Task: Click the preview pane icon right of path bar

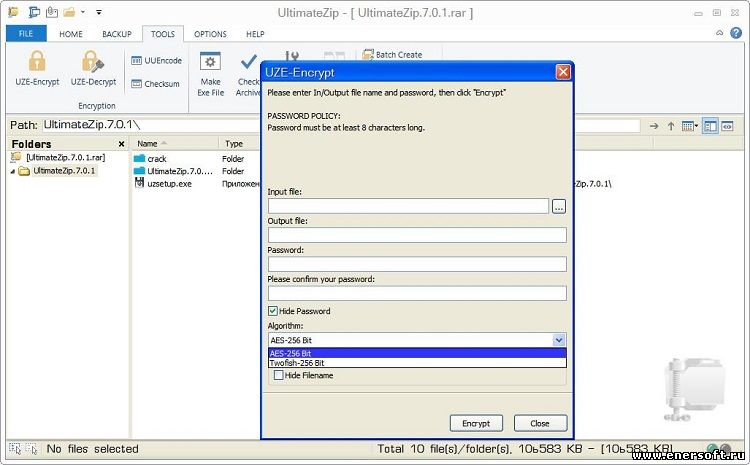Action: click(727, 126)
